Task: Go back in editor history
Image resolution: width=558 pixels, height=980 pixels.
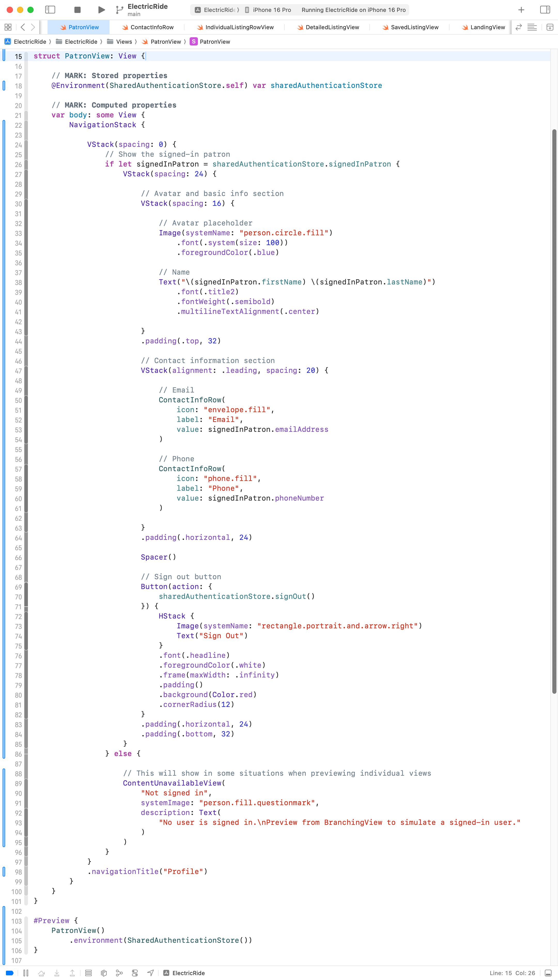Action: (x=23, y=27)
